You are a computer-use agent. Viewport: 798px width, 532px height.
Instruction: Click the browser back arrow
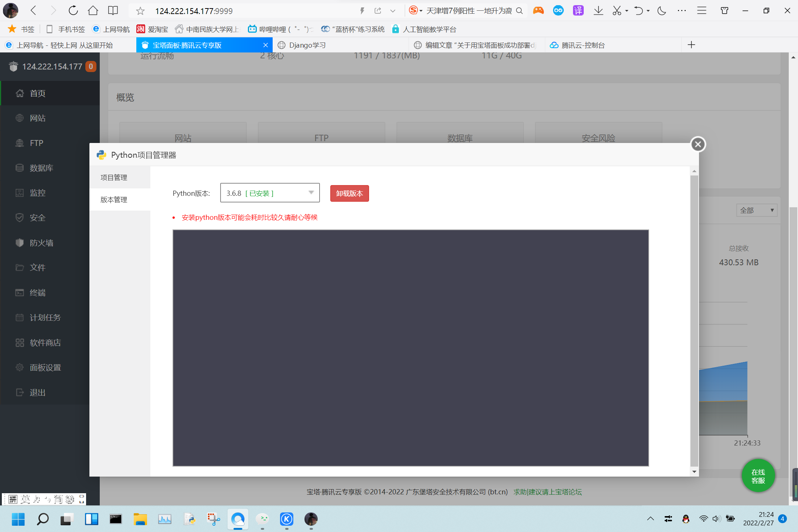pos(34,10)
